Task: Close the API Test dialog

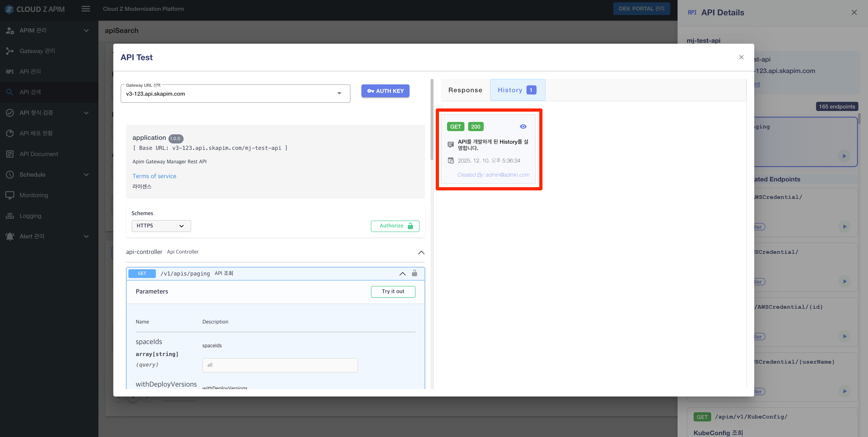Action: (741, 57)
